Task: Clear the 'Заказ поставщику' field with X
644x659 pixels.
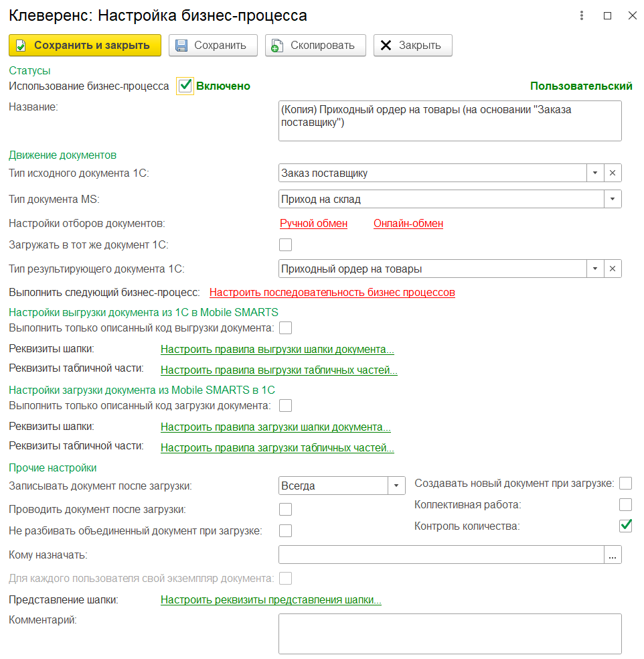Action: [x=613, y=173]
